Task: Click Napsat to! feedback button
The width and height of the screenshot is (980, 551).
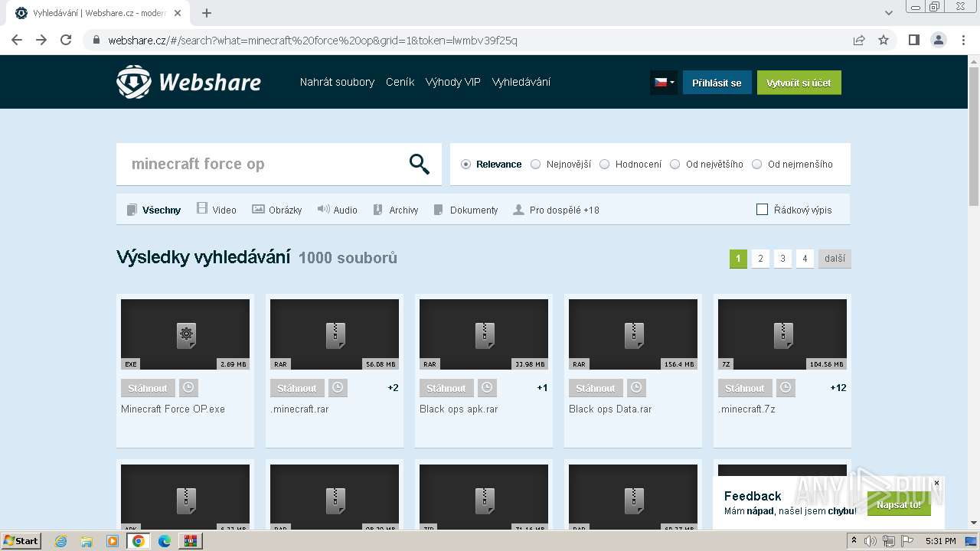Action: (x=899, y=504)
